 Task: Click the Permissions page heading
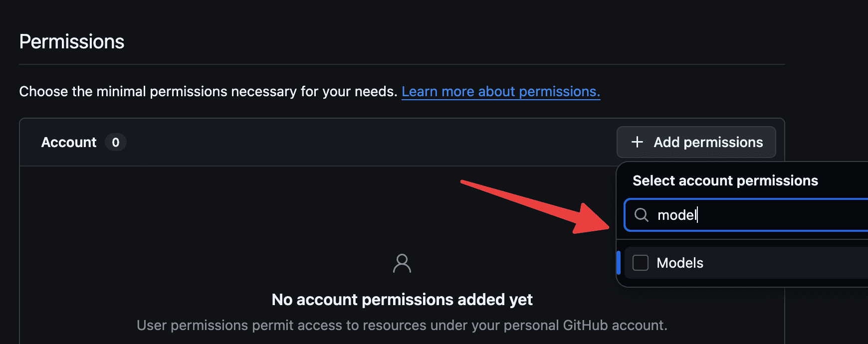click(x=72, y=42)
